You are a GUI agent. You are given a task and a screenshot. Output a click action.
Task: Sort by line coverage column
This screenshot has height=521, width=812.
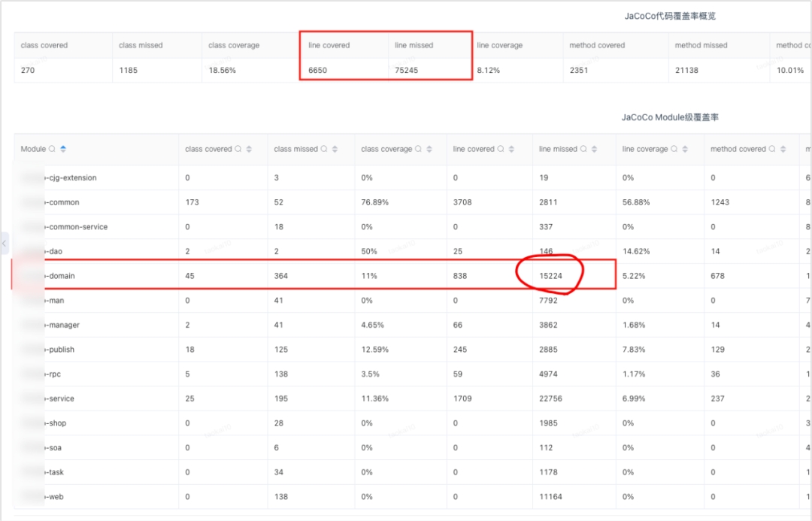click(x=685, y=149)
